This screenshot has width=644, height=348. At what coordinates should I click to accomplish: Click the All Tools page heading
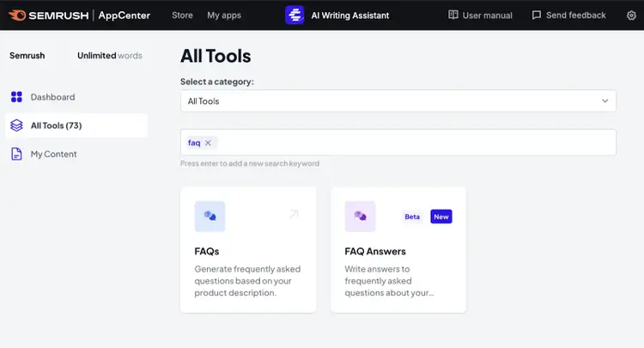tap(216, 56)
